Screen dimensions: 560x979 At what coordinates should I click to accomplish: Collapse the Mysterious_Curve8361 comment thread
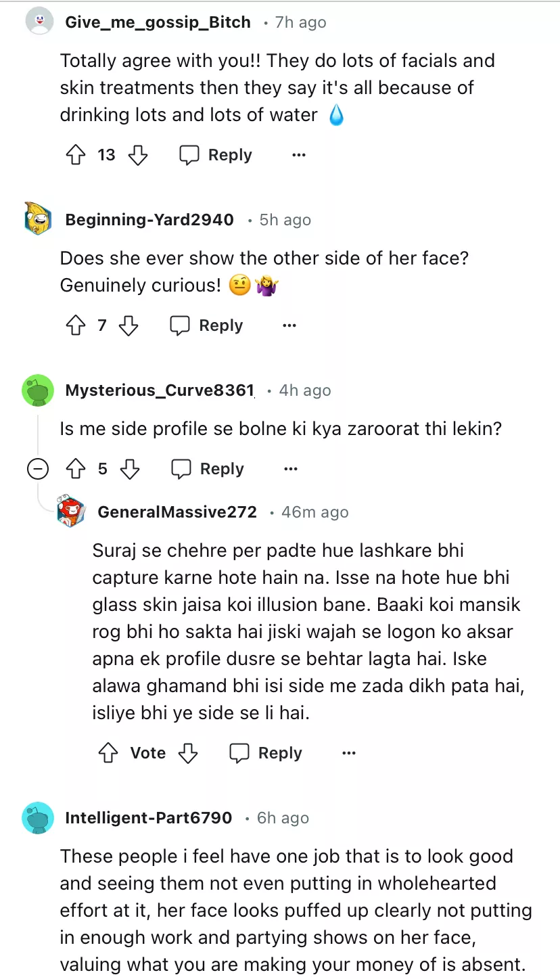(38, 469)
